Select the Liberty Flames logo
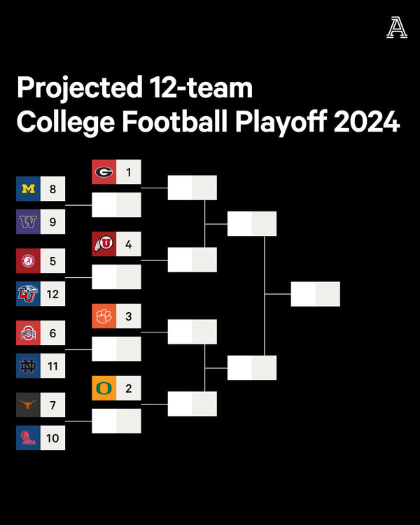This screenshot has width=420, height=525. click(28, 295)
